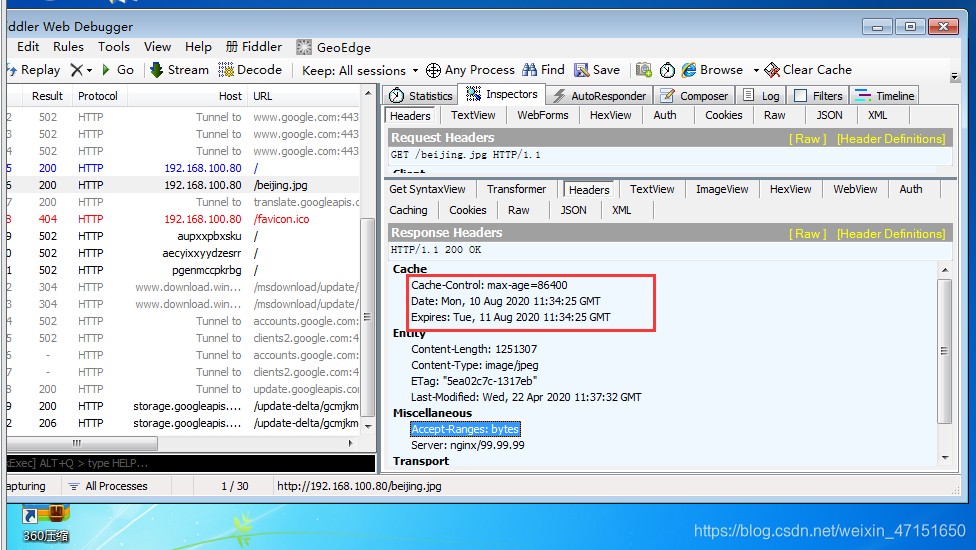The height and width of the screenshot is (550, 976).
Task: Select request WebForms inspector tab
Action: click(x=543, y=115)
